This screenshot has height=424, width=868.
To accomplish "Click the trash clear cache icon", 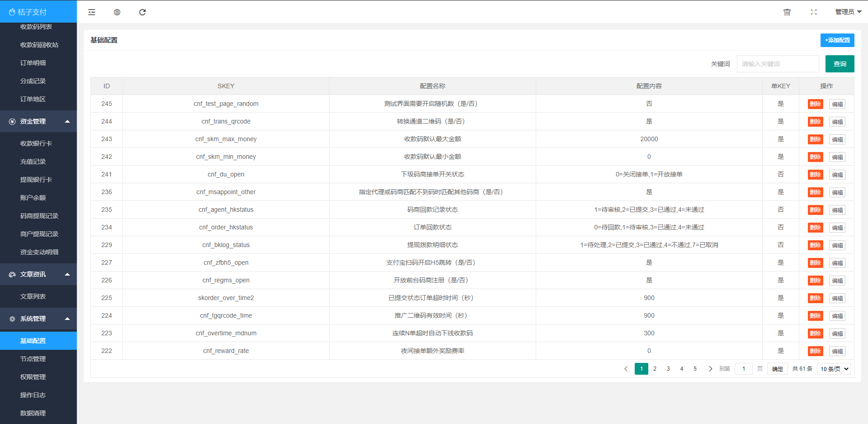I will [787, 12].
